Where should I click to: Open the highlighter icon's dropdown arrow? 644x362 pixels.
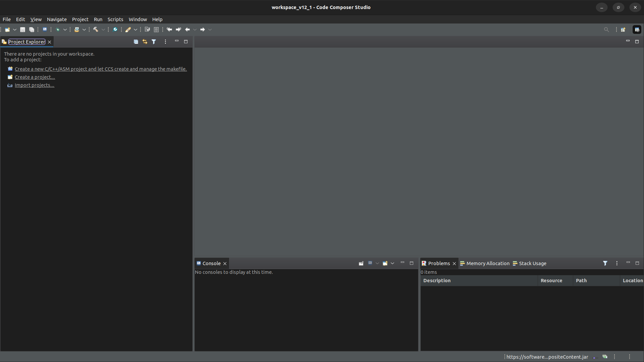point(136,29)
